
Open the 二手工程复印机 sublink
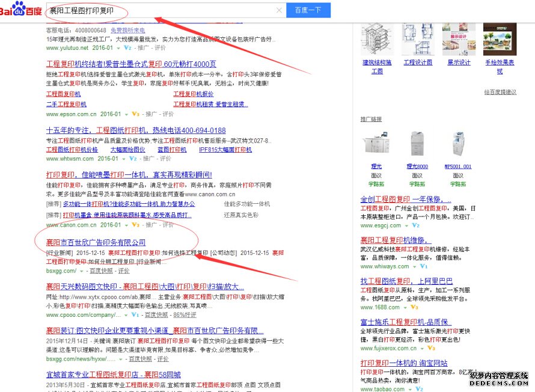(x=66, y=104)
